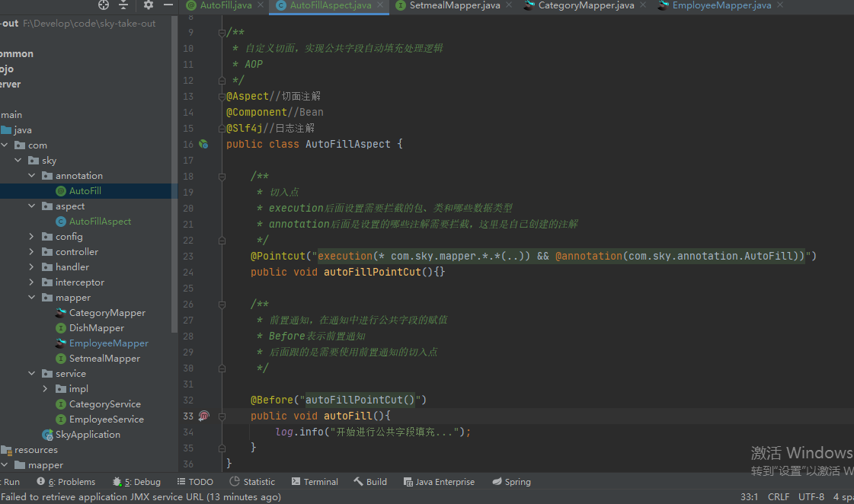The width and height of the screenshot is (854, 504).
Task: Open SkyApplication class in tree
Action: (x=87, y=435)
